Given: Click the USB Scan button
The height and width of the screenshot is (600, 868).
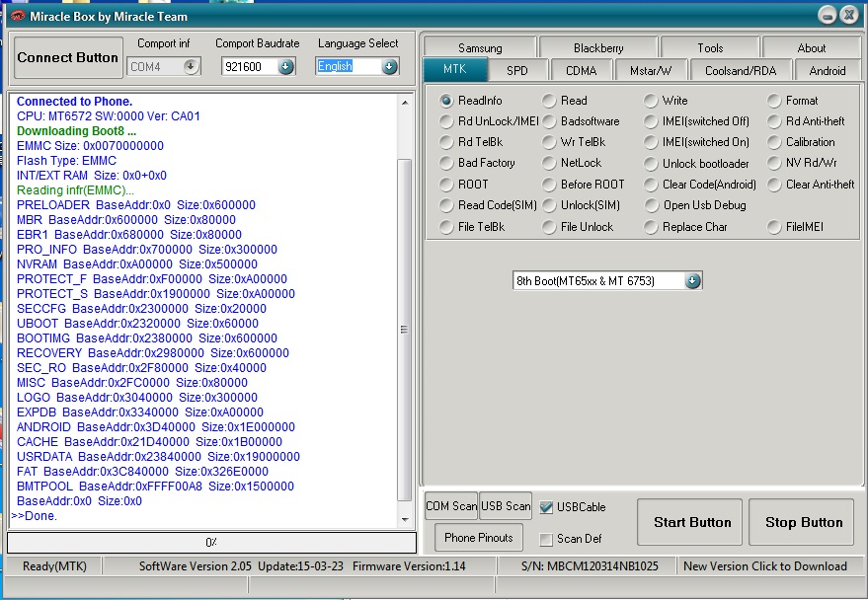Looking at the screenshot, I should tap(506, 506).
